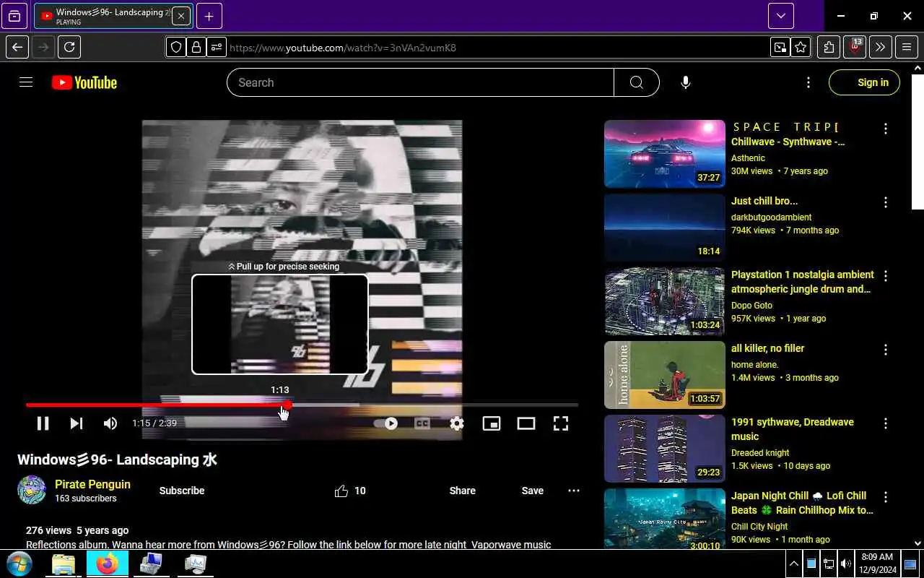Skip to next video

click(77, 423)
